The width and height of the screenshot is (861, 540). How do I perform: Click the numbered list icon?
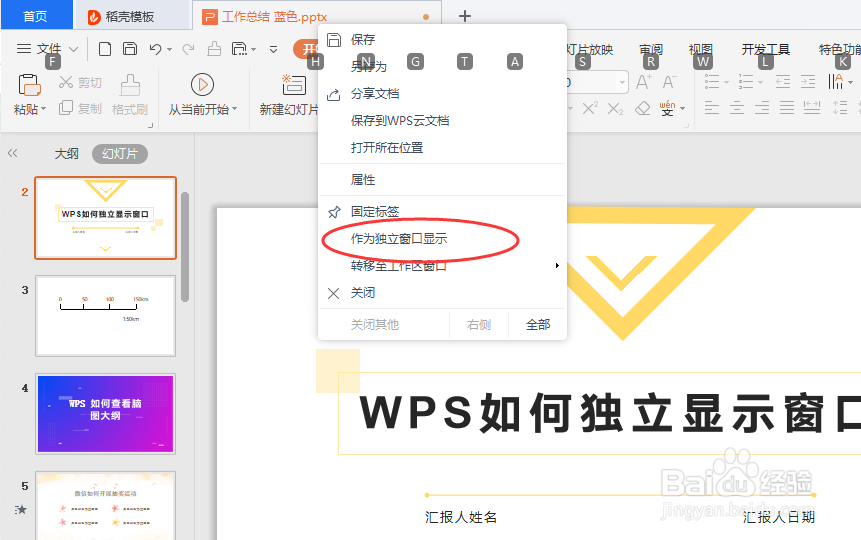point(746,82)
